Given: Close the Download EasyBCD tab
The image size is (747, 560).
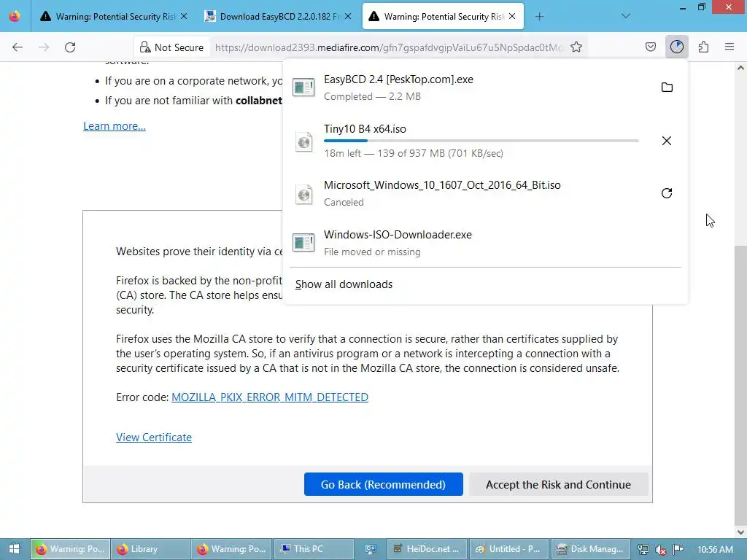Looking at the screenshot, I should pyautogui.click(x=348, y=16).
